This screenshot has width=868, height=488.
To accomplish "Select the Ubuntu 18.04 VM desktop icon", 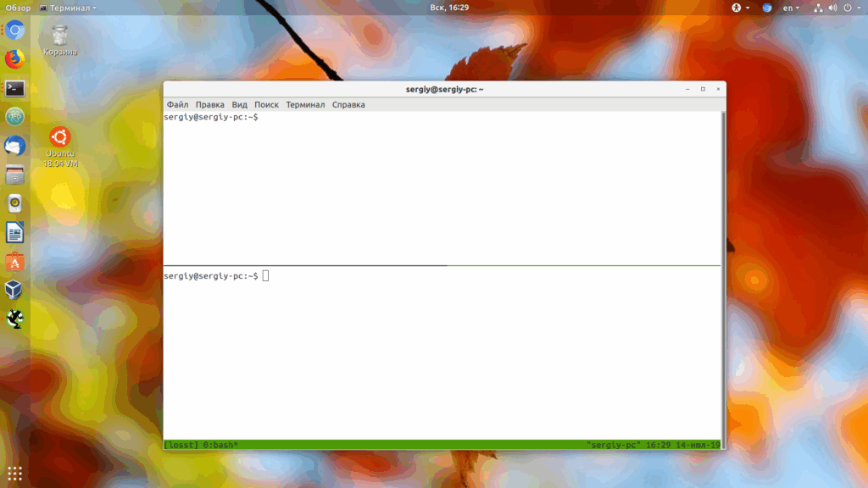I will [x=60, y=147].
